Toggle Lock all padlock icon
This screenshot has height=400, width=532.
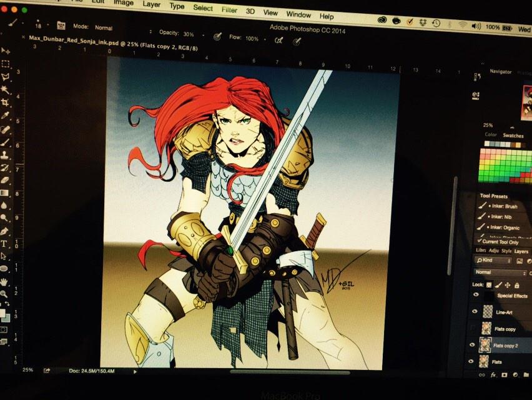tap(517, 285)
